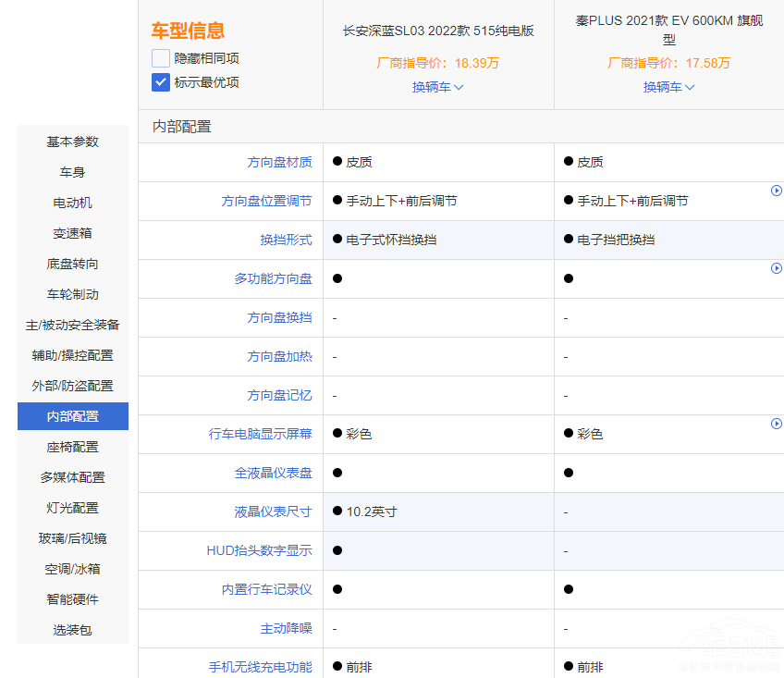
Task: Select 电动机 sidebar item
Action: click(x=73, y=203)
